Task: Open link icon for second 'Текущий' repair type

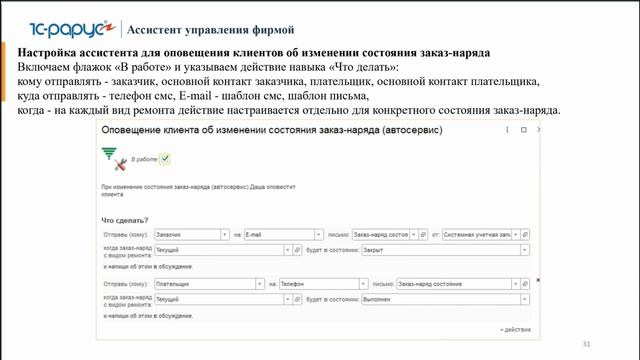Action: point(298,299)
